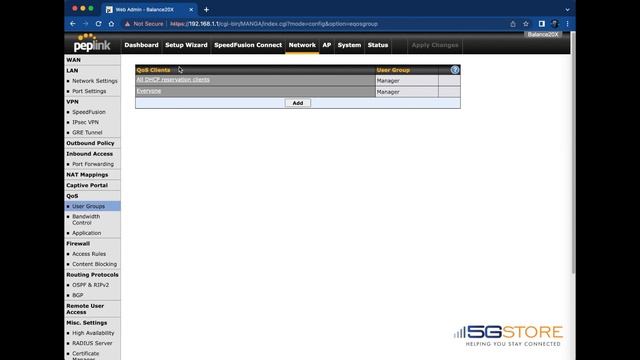Click Manager cell in Everyone row
640x360 pixels.
407,92
